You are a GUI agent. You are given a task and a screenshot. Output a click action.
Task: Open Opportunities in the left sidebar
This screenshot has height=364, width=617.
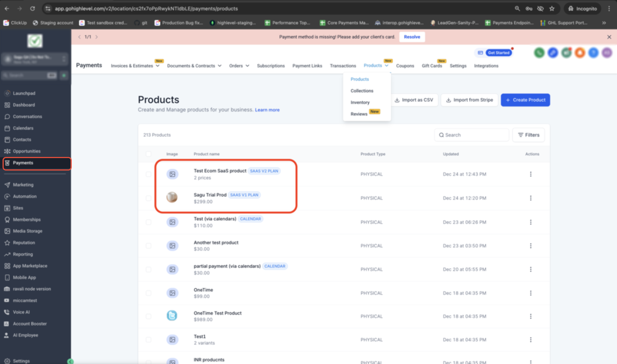click(x=26, y=151)
